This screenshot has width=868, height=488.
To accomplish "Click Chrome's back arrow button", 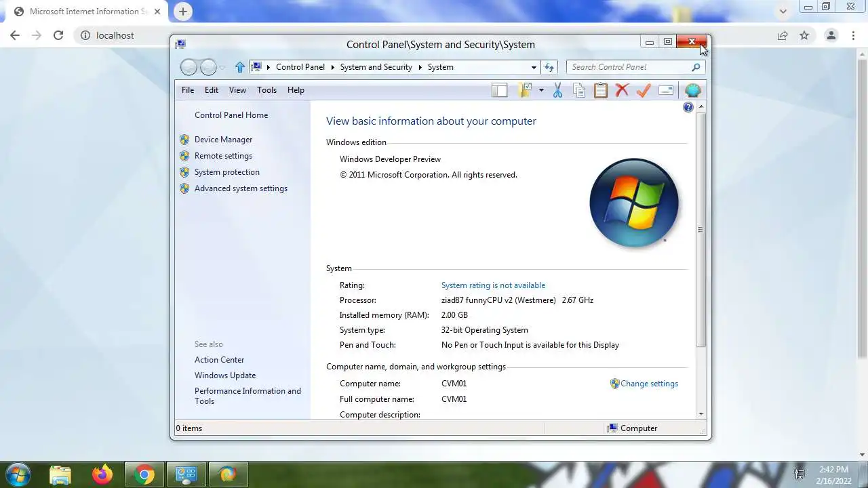I will click(15, 35).
